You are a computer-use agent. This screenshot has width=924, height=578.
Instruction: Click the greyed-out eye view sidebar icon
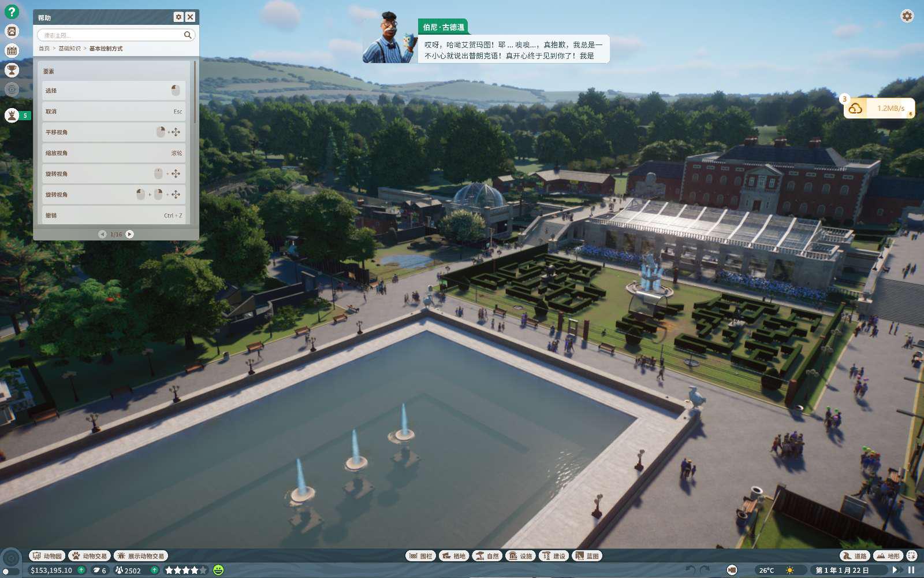click(x=12, y=89)
